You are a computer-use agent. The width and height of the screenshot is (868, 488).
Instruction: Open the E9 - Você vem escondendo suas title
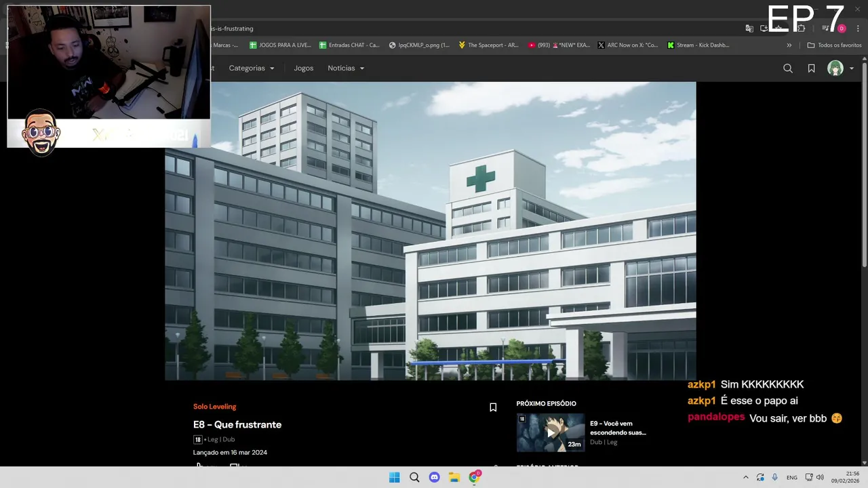[618, 428]
